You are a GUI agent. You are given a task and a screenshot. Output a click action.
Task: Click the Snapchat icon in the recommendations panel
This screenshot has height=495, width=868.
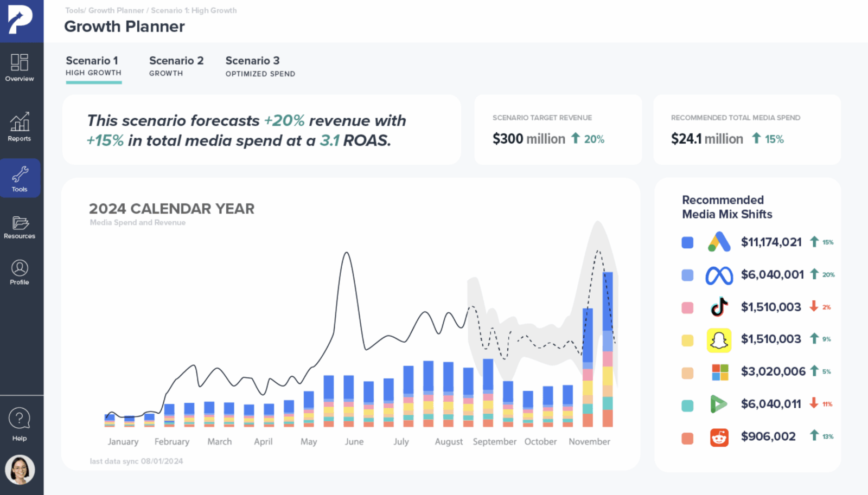coord(719,339)
